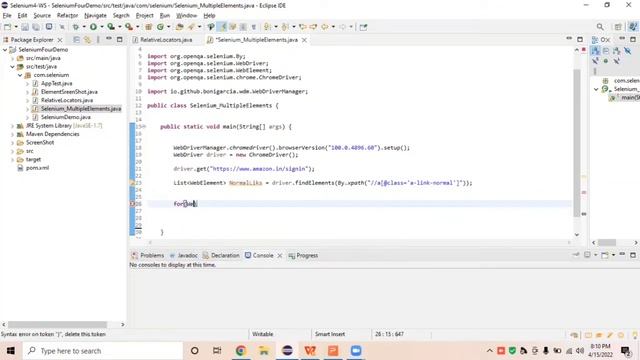
Task: Click the Save toolbar icon
Action: [25, 27]
